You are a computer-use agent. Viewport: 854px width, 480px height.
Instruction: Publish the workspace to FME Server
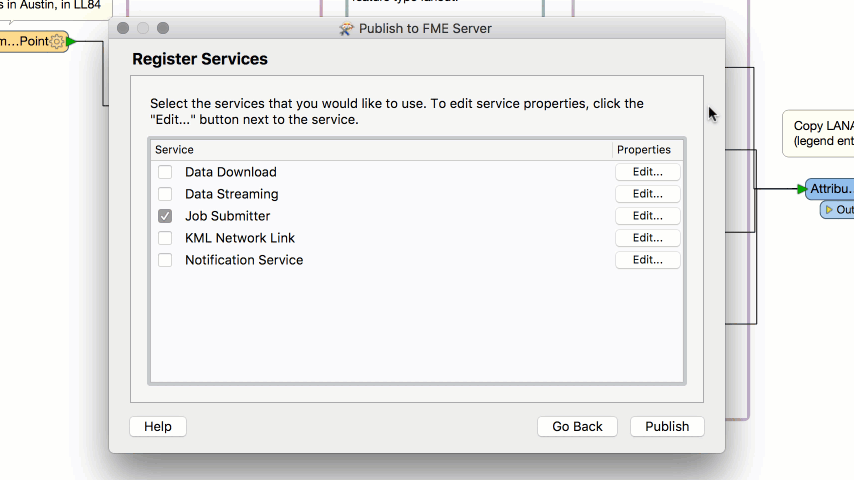click(667, 427)
